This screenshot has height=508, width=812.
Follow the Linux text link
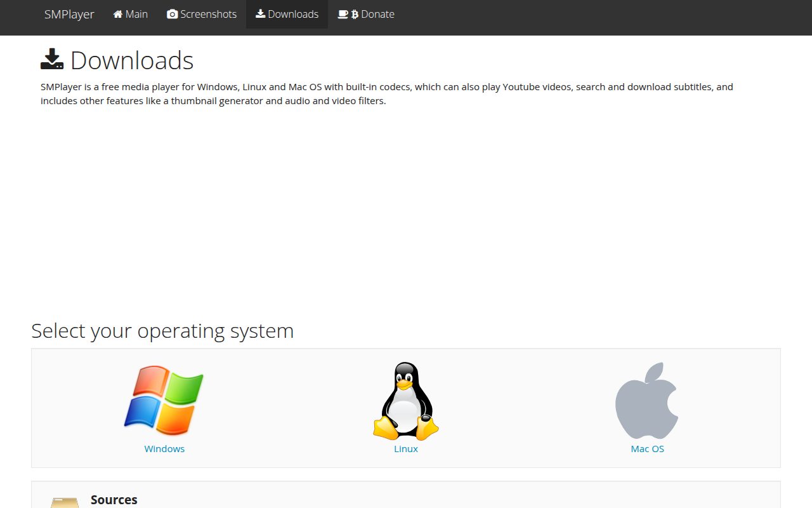pos(406,449)
